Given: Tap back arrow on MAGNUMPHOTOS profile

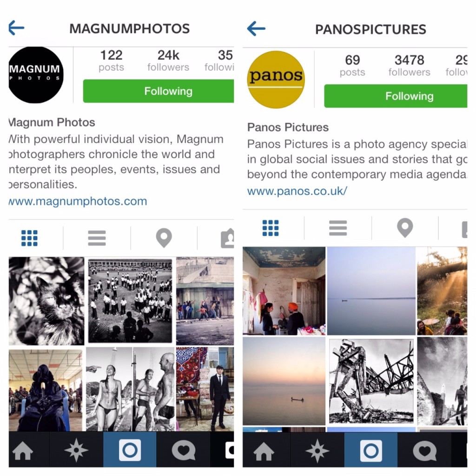Looking at the screenshot, I should [16, 28].
